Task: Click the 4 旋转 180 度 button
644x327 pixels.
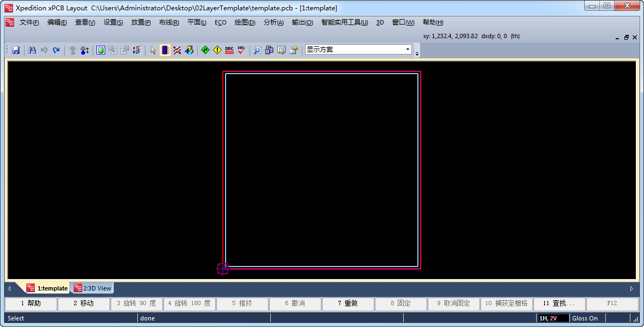Action: tap(190, 304)
